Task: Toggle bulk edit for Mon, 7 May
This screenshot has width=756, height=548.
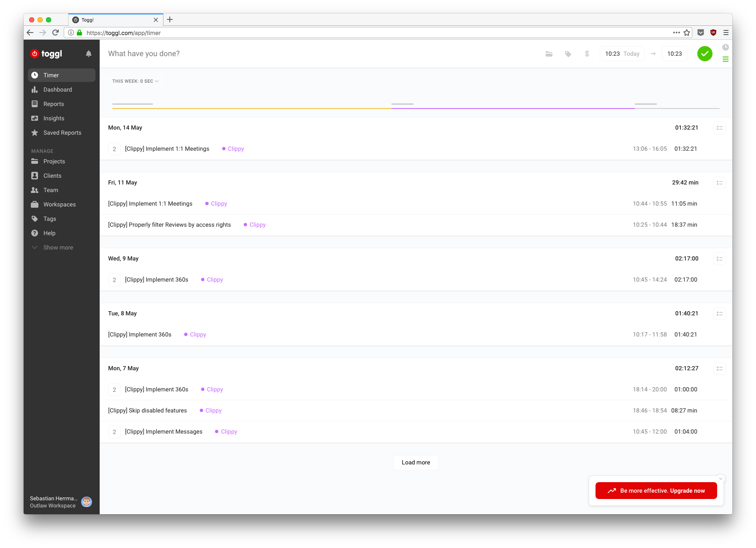Action: click(x=720, y=369)
